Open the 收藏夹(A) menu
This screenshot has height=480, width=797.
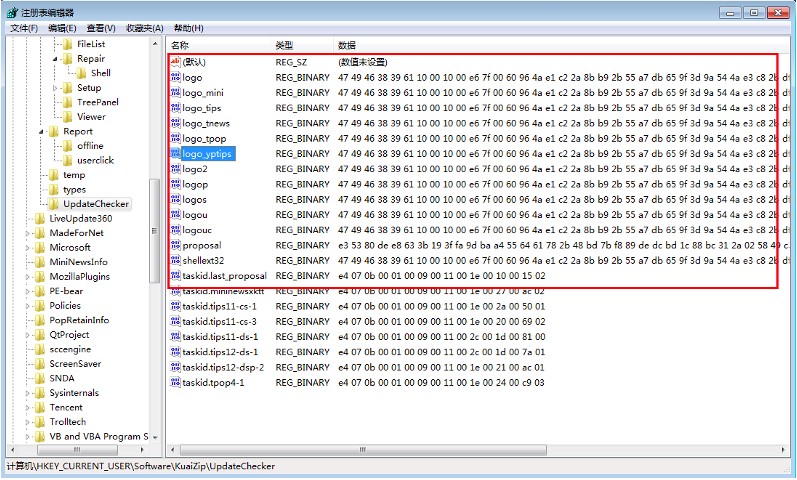[x=144, y=28]
